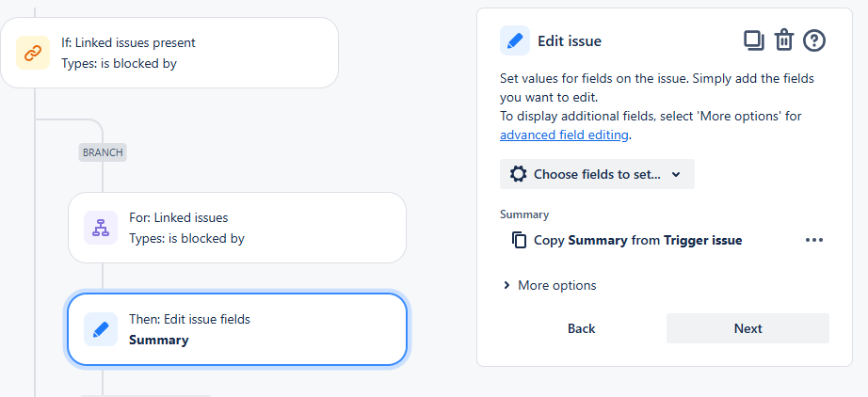Click the BRANCH label on the rule flow

103,151
